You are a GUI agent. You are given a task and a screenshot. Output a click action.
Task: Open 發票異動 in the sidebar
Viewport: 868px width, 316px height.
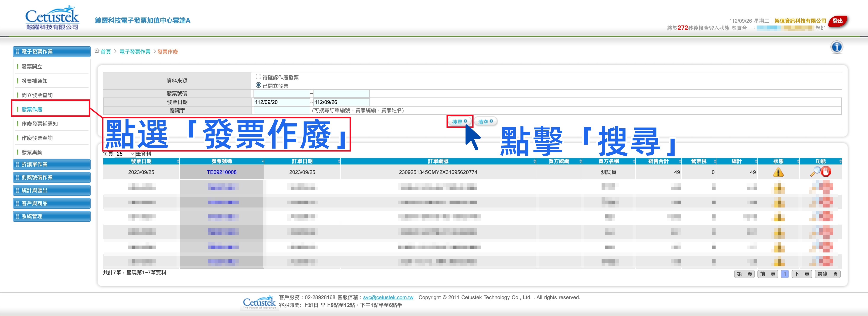click(32, 152)
